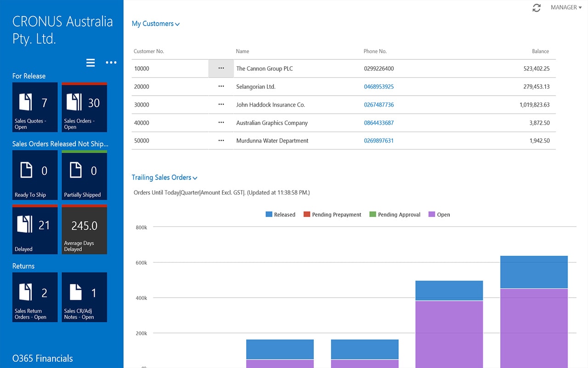Open row actions for John Haddock Insurance Co.

221,105
